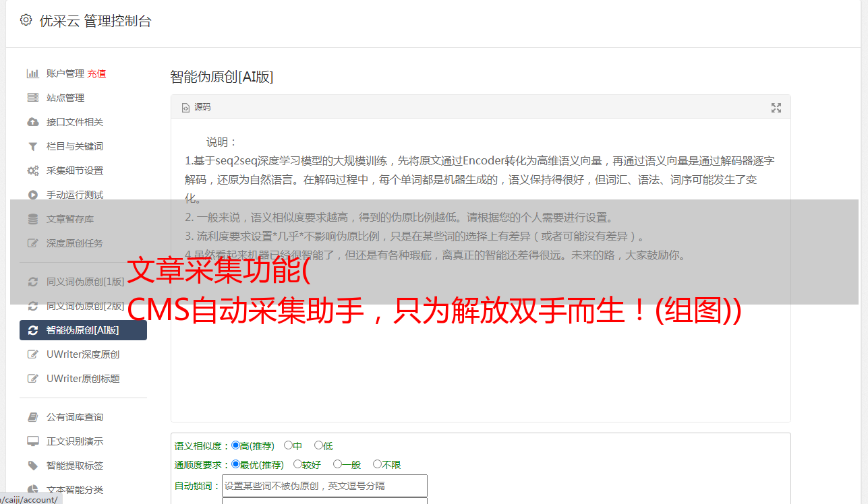
Task: Click the server icon for 站点管理
Action: (x=32, y=98)
